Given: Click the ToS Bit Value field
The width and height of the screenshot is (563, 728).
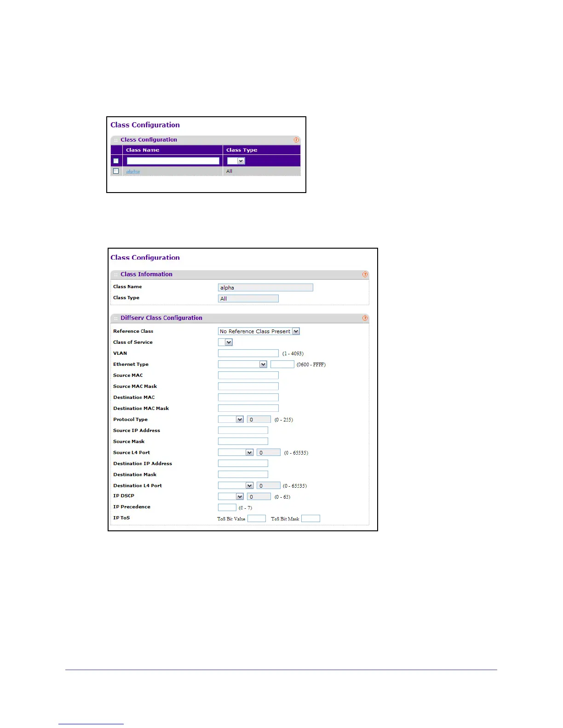Looking at the screenshot, I should click(257, 519).
